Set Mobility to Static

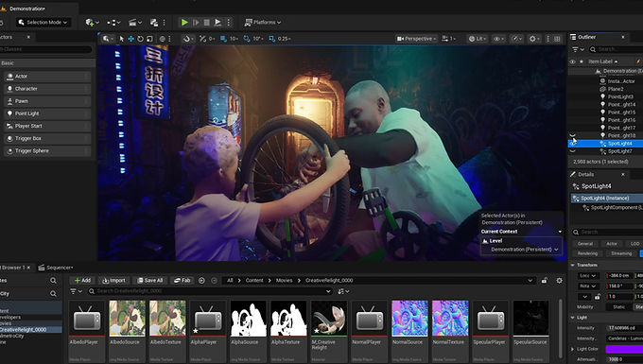click(x=618, y=306)
